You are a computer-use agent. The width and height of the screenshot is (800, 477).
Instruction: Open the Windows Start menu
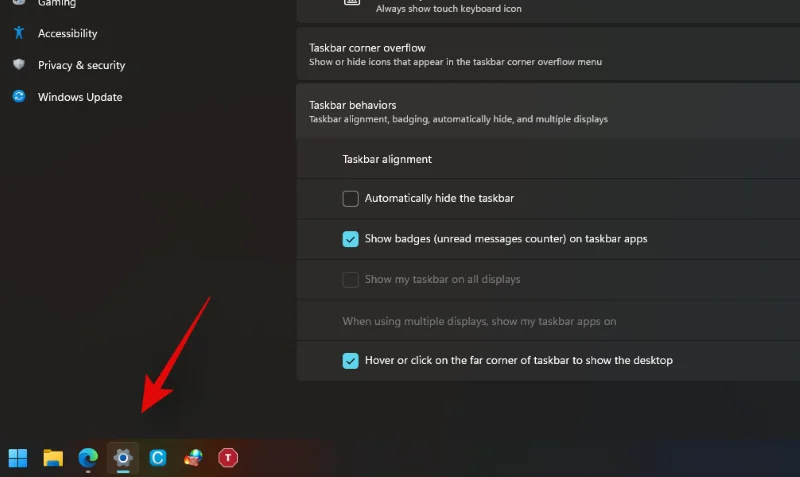point(18,458)
